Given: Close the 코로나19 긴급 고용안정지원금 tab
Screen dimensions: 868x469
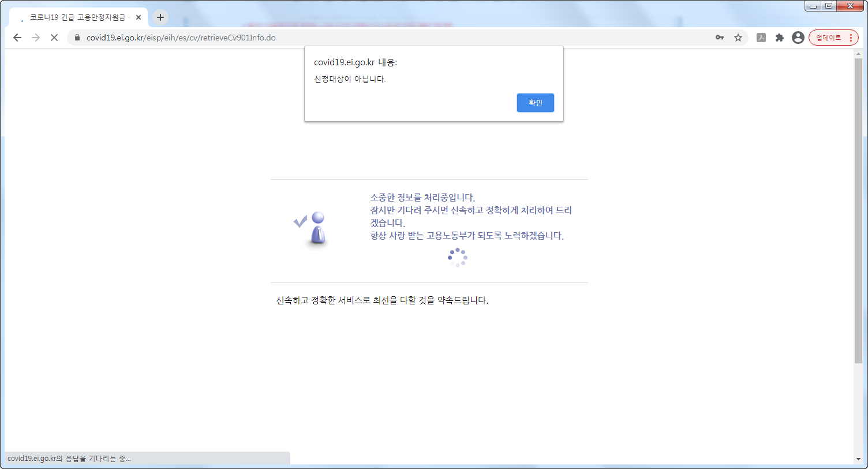Looking at the screenshot, I should [x=139, y=17].
